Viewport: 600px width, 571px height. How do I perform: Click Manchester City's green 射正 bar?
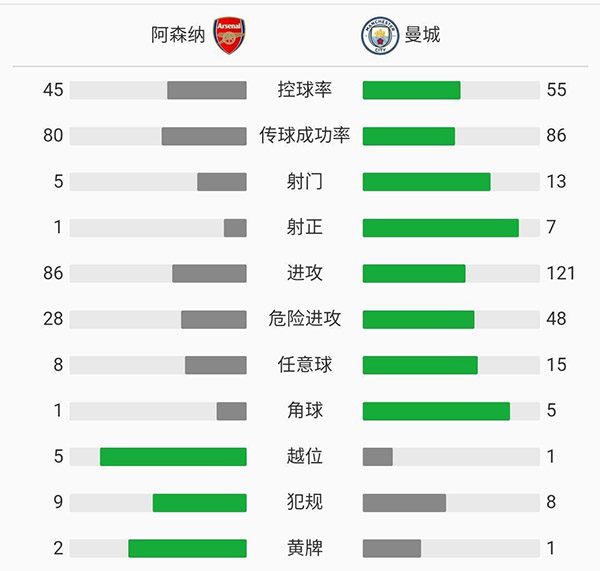tap(440, 228)
